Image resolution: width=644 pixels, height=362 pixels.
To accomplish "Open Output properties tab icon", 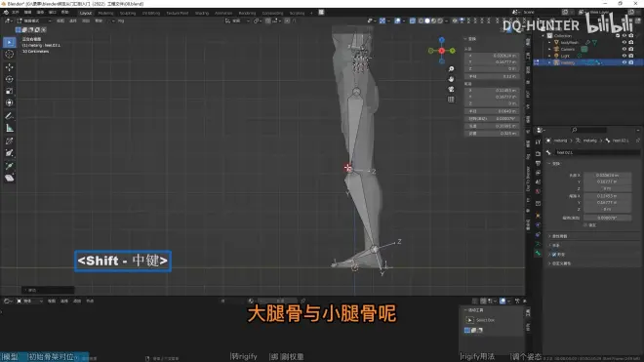I will (x=538, y=163).
